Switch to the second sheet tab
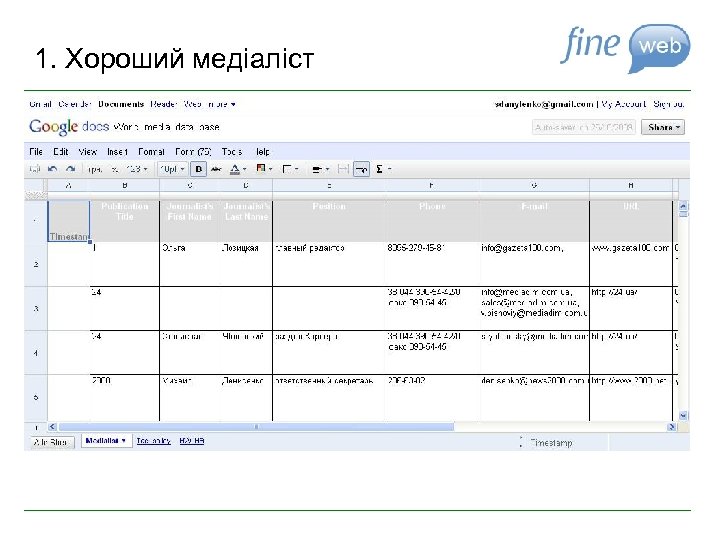The height and width of the screenshot is (540, 720). coord(154,441)
